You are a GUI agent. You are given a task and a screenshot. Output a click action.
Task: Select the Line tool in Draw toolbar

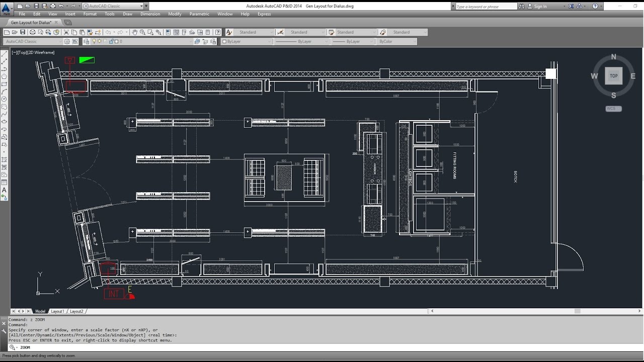[x=5, y=54]
